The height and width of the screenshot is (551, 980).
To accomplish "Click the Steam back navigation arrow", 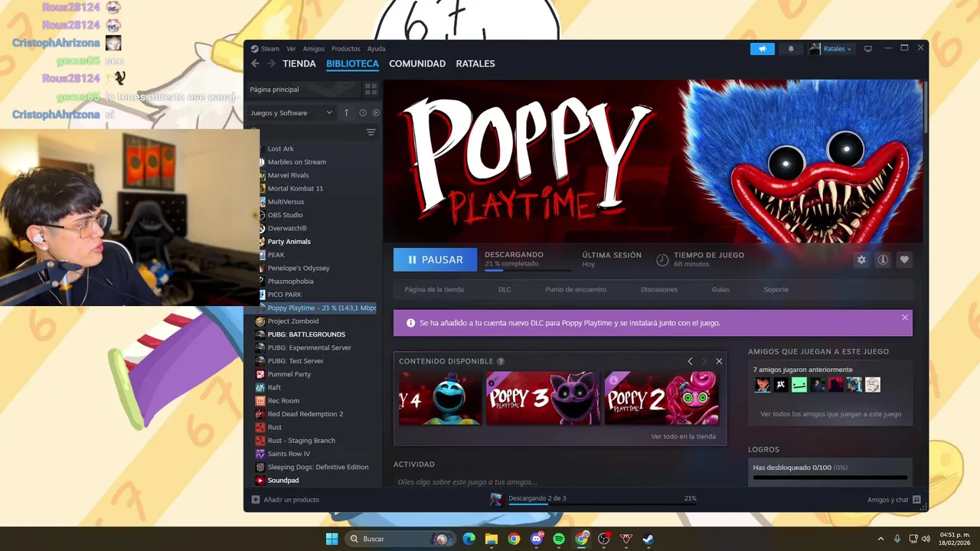I will 256,64.
